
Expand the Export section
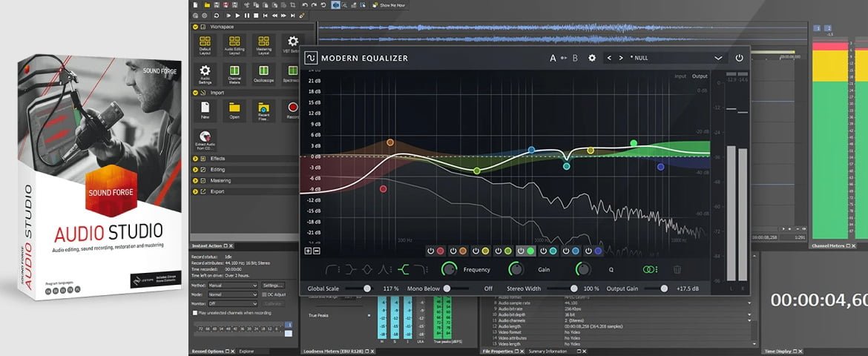pyautogui.click(x=195, y=191)
